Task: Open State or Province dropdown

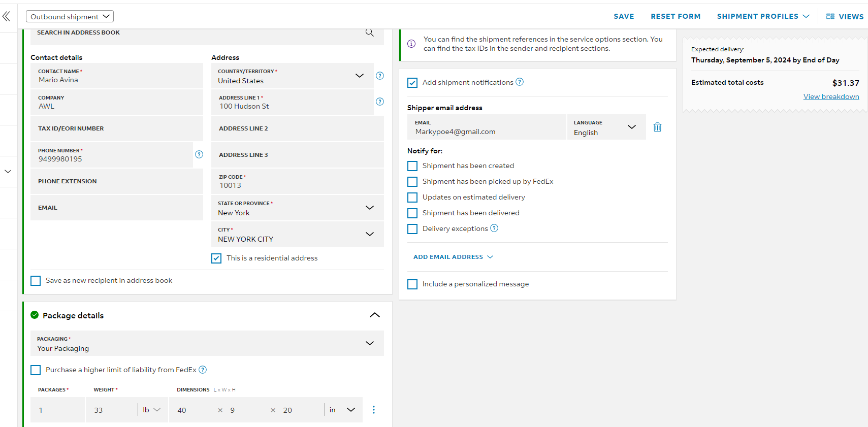Action: click(298, 208)
